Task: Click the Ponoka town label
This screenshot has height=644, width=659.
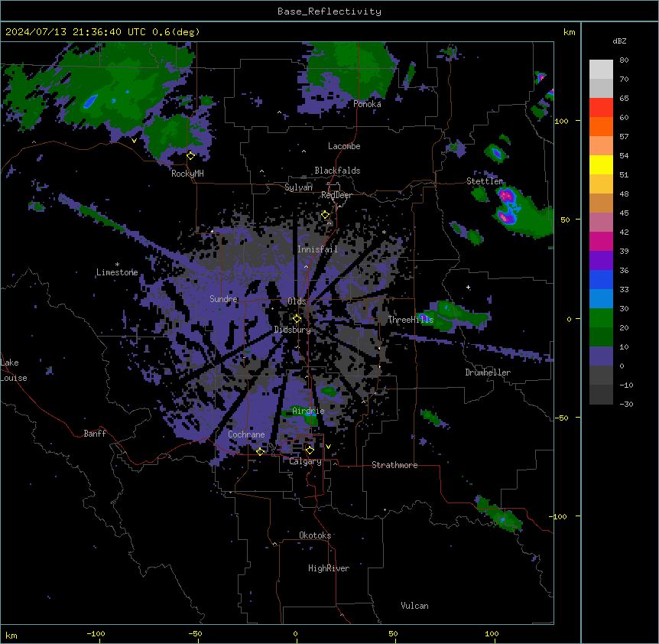Action: click(x=367, y=104)
